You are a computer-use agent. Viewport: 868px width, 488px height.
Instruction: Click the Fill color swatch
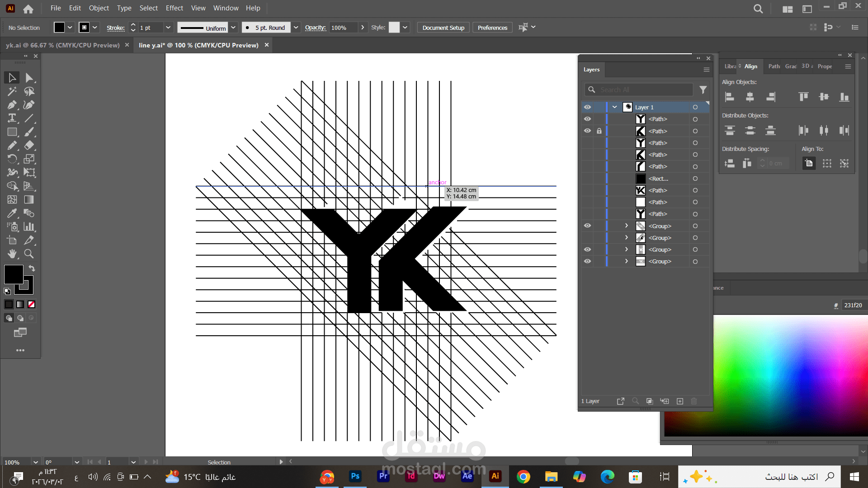tap(14, 274)
